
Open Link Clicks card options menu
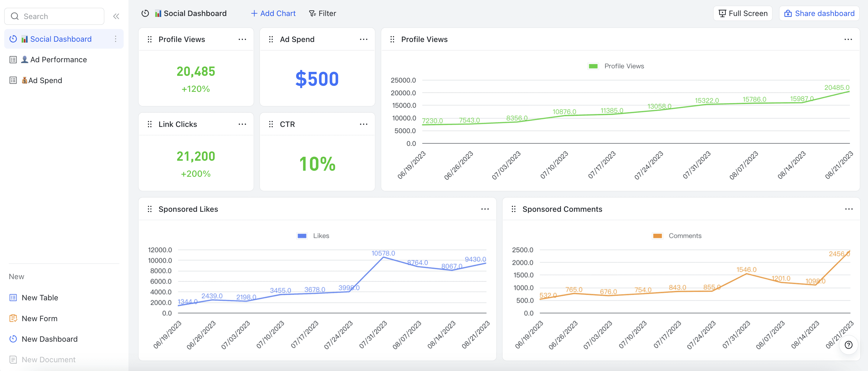point(242,124)
